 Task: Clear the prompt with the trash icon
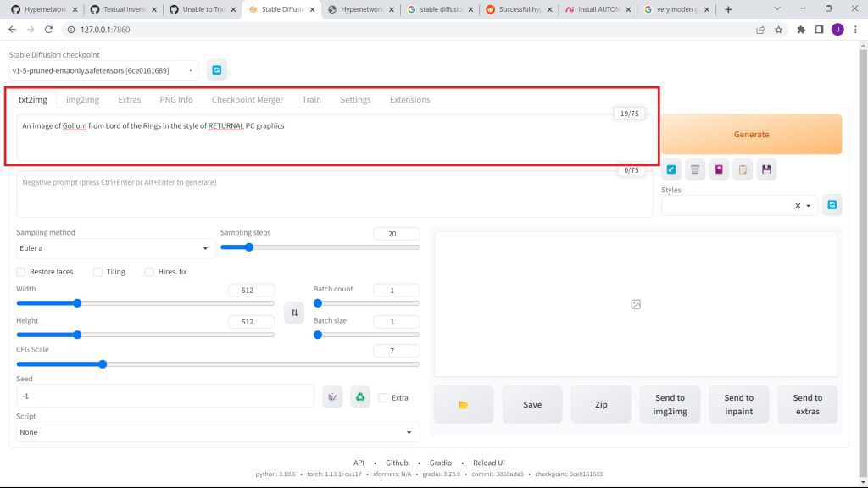point(695,169)
